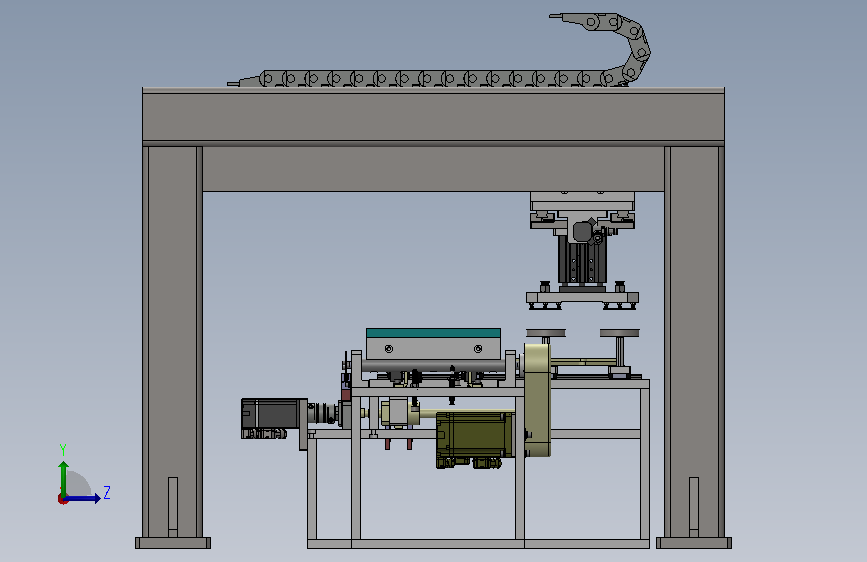Click the red origin ball of the triad
The width and height of the screenshot is (867, 562).
[x=62, y=499]
